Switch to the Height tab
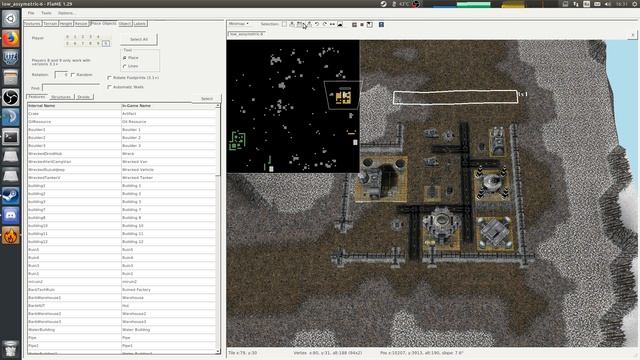The height and width of the screenshot is (360, 640). (x=66, y=24)
